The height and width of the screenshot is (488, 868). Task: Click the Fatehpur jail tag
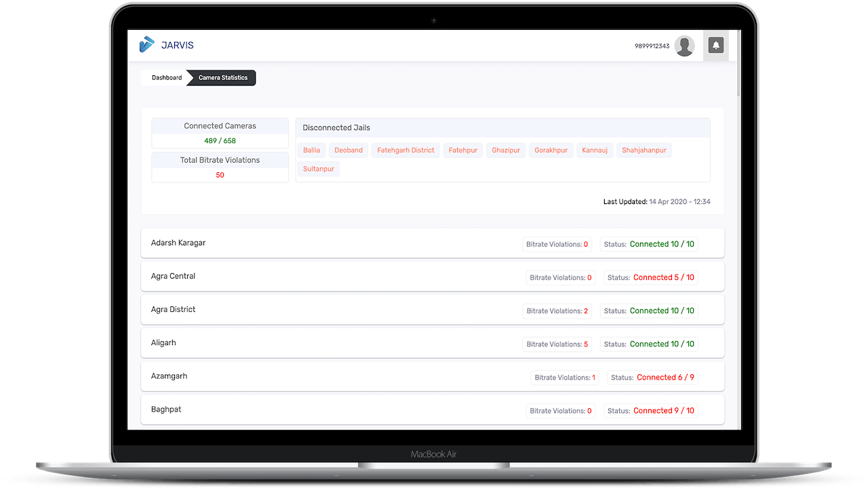(463, 150)
